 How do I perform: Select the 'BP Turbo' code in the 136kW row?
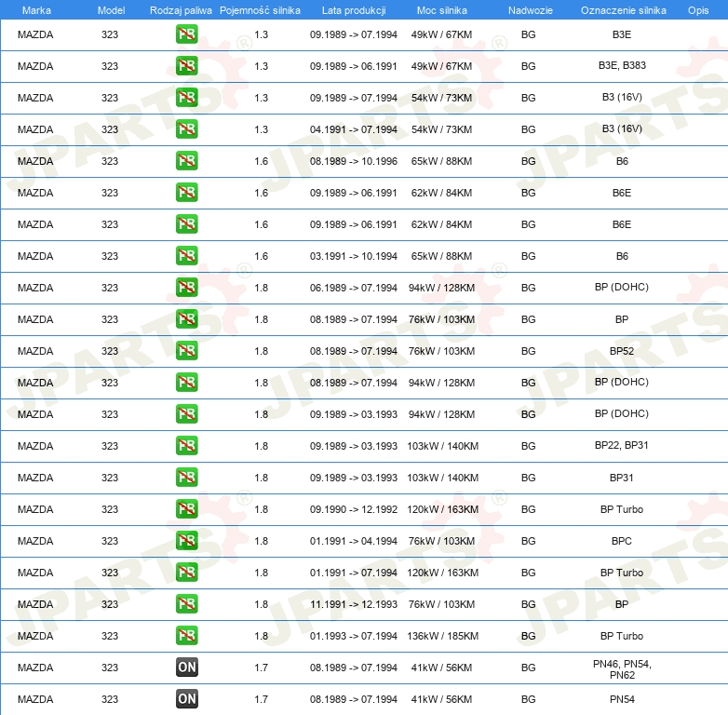pos(622,636)
